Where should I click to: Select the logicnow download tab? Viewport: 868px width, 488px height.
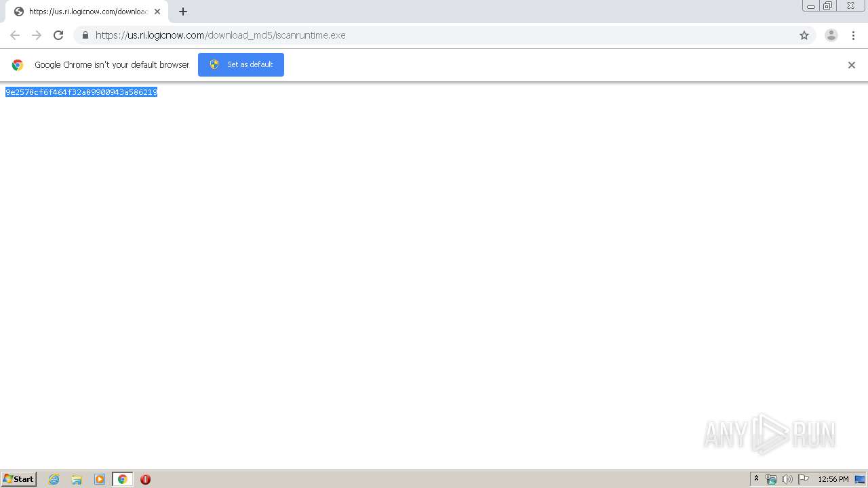[87, 12]
